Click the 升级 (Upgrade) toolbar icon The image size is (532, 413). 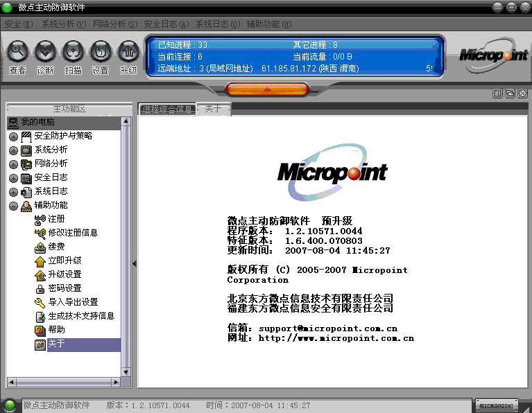pyautogui.click(x=128, y=53)
